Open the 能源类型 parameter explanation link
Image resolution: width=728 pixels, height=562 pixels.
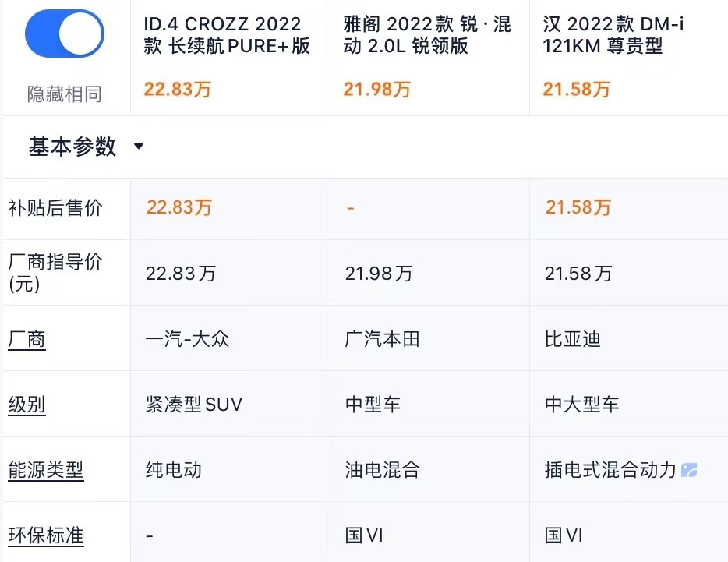pos(45,471)
